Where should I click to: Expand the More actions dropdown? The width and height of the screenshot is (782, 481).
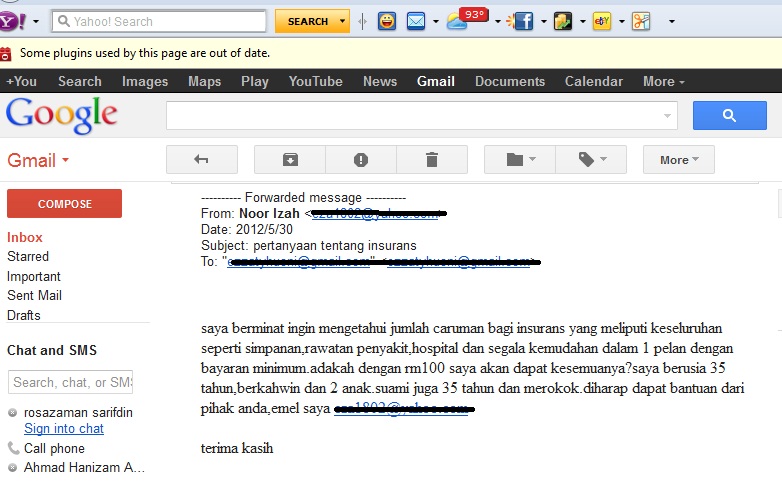point(678,160)
